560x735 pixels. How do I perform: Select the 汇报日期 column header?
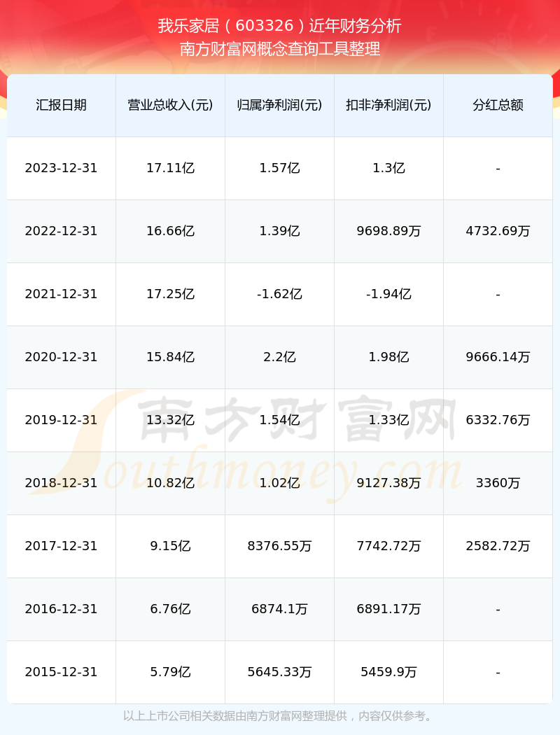point(62,105)
